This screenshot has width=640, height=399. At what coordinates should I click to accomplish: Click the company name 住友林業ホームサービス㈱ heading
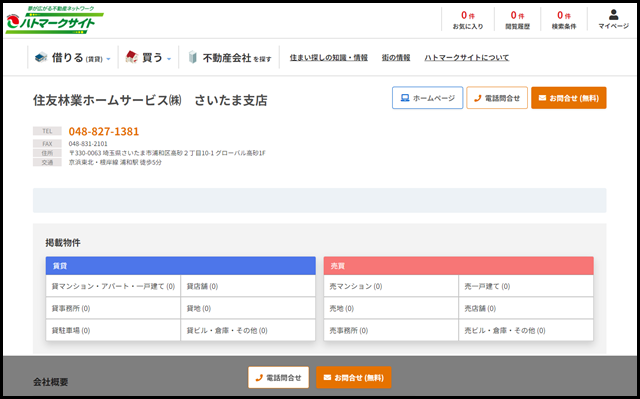coord(150,100)
